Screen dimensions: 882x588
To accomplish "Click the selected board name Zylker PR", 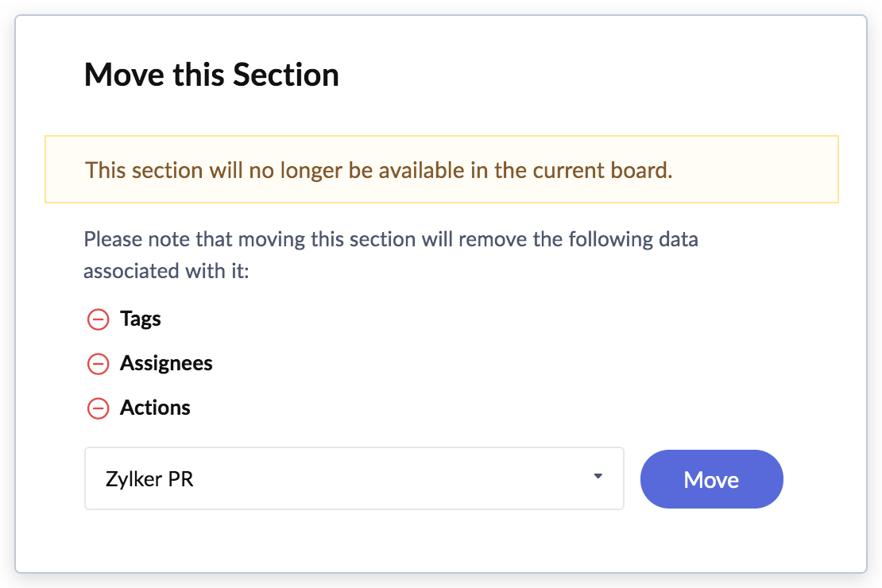I will point(149,479).
